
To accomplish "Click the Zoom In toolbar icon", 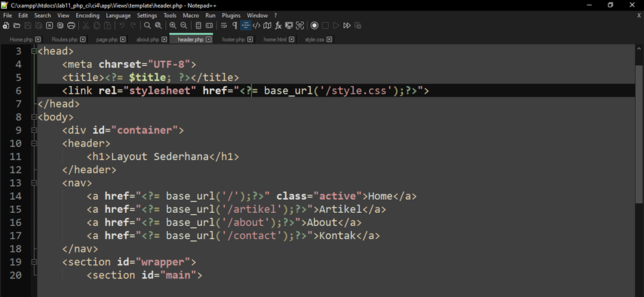I will (173, 25).
